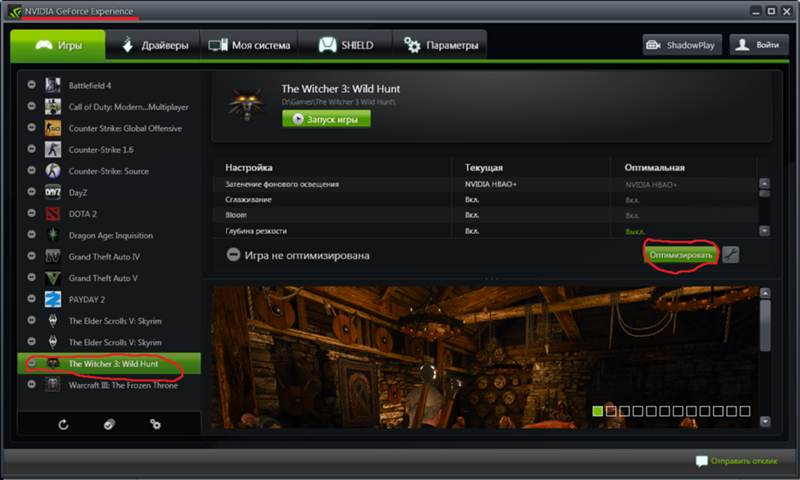This screenshot has width=800, height=480.
Task: Click the PAYDAY 2 game icon
Action: tap(53, 299)
